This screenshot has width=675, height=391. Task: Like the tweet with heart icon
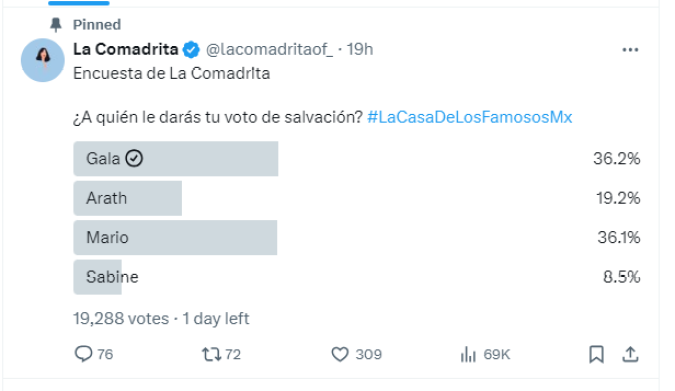340,354
